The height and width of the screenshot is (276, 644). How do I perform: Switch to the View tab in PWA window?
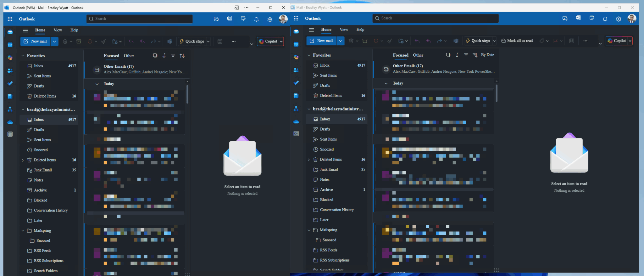coord(58,30)
